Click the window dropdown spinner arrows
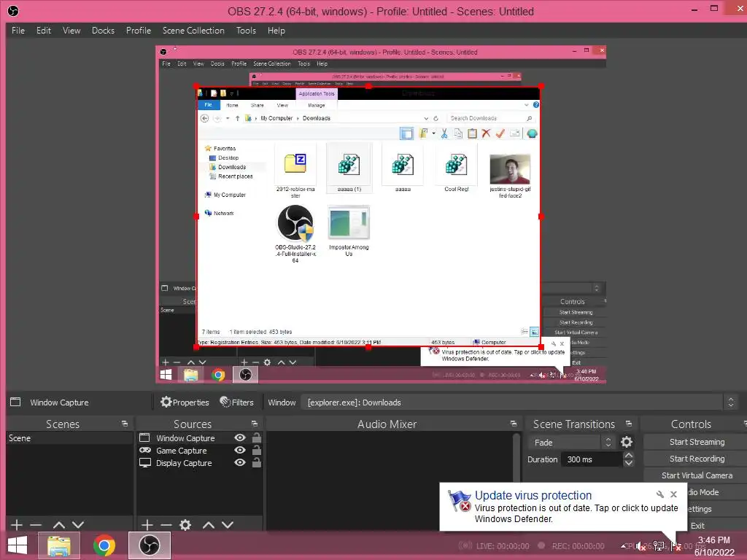The height and width of the screenshot is (560, 747). pos(731,402)
